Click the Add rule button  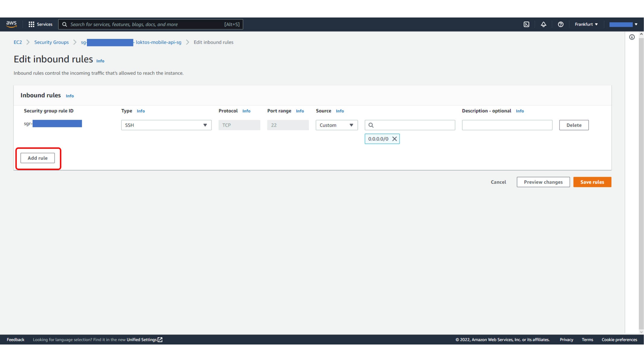tap(38, 158)
